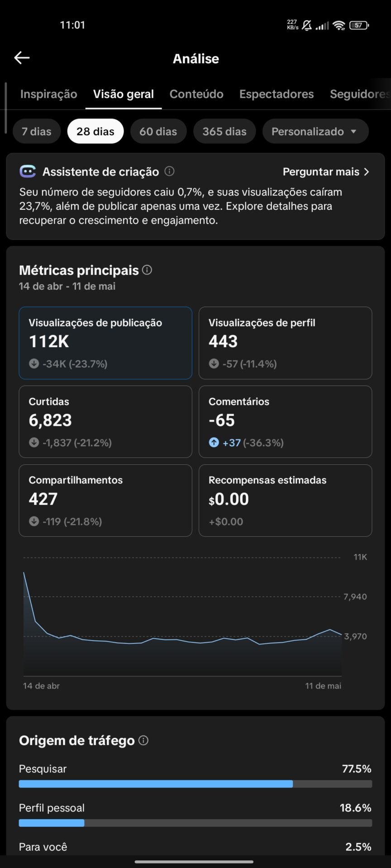Screen dimensions: 391x868
Task: Switch to the Espectadores tab
Action: [277, 94]
